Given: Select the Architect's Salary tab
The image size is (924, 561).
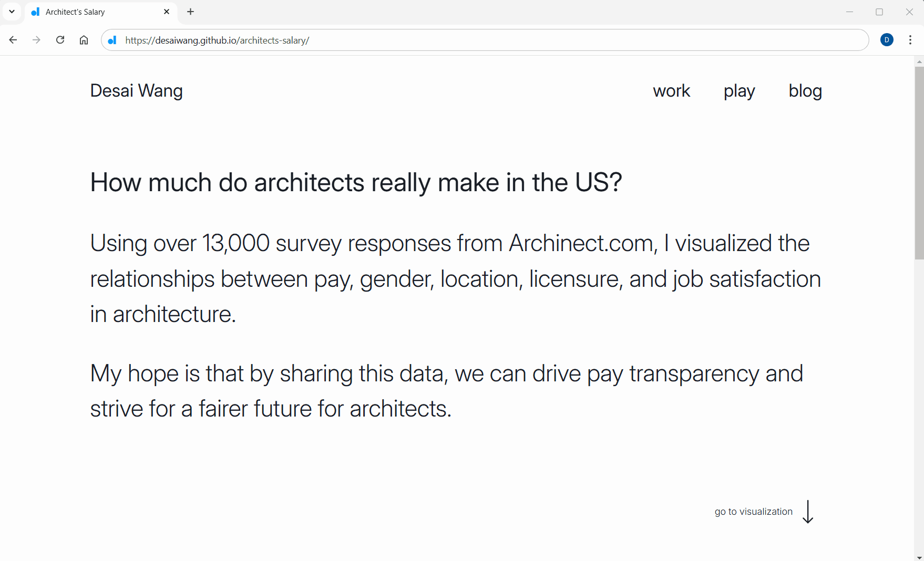Looking at the screenshot, I should (x=95, y=12).
